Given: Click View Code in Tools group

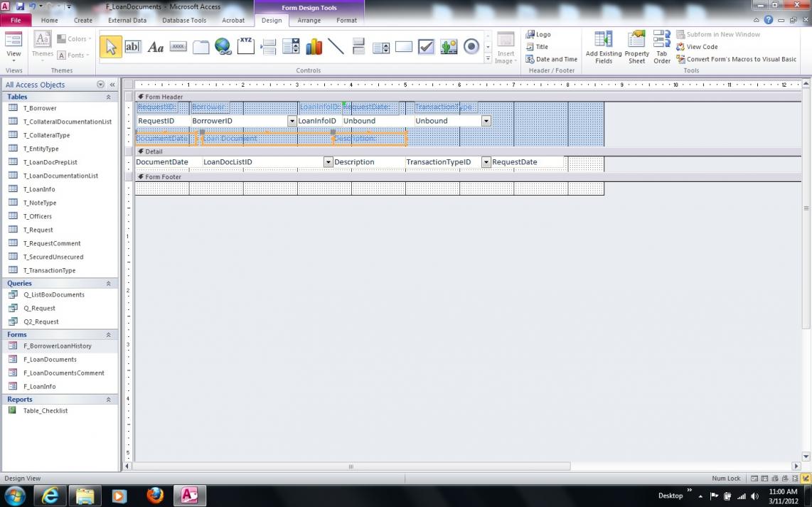Looking at the screenshot, I should tap(697, 47).
